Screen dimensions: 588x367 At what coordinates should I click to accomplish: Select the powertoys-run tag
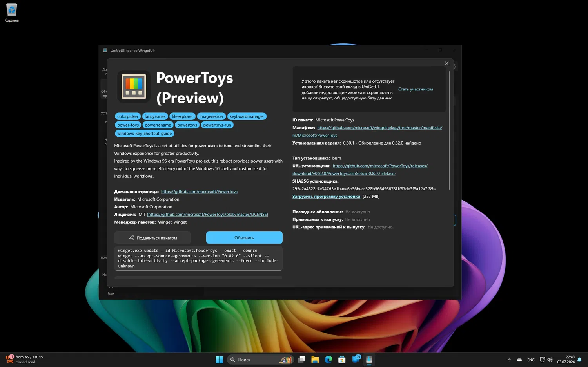[x=217, y=125]
